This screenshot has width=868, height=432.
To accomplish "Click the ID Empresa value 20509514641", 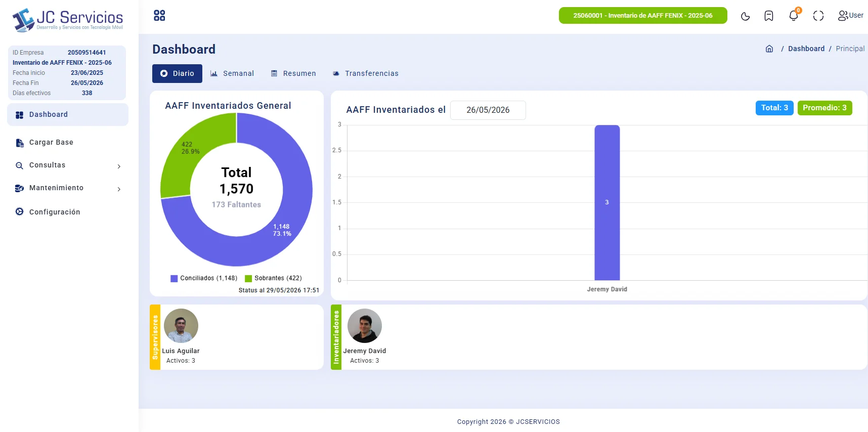I will coord(87,53).
